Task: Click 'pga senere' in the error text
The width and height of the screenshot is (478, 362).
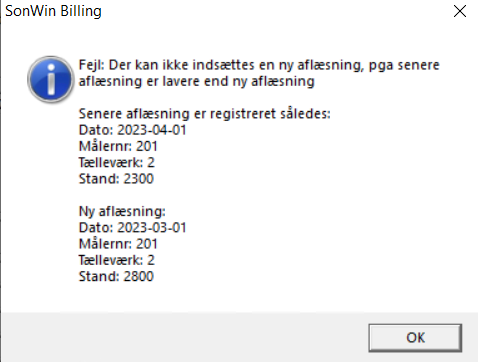Action: point(404,65)
